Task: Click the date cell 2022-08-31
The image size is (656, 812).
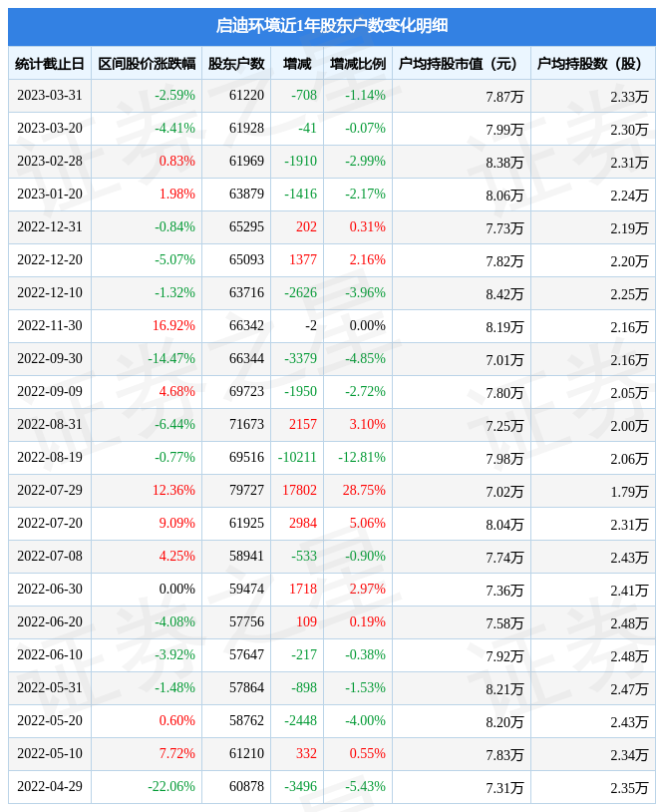Action: click(50, 424)
